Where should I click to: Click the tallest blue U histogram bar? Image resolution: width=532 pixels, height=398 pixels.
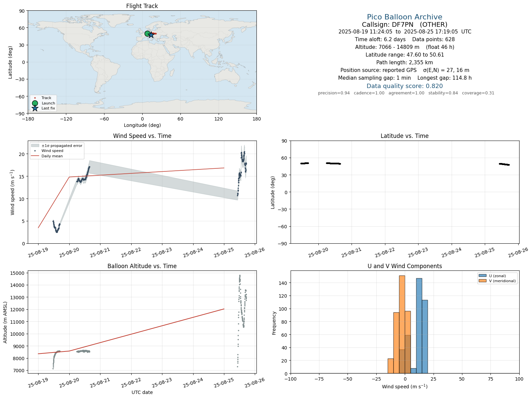point(419,326)
